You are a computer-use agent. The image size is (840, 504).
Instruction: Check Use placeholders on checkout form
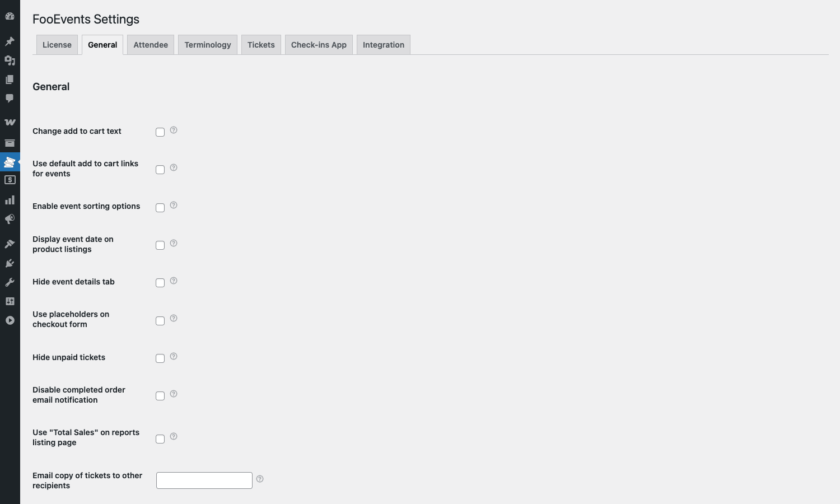160,321
